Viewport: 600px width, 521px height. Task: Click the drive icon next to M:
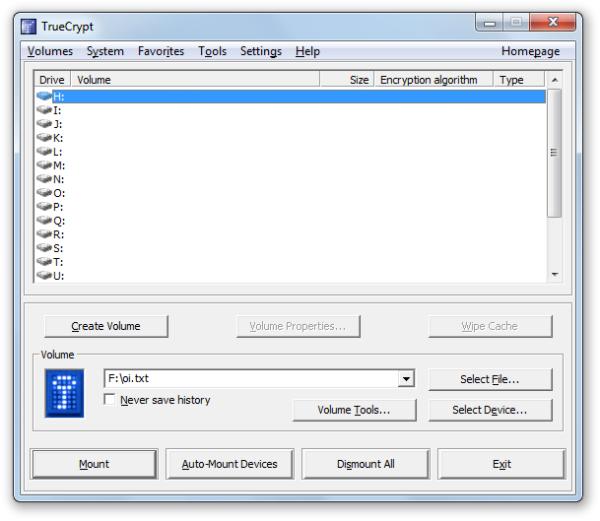[44, 165]
